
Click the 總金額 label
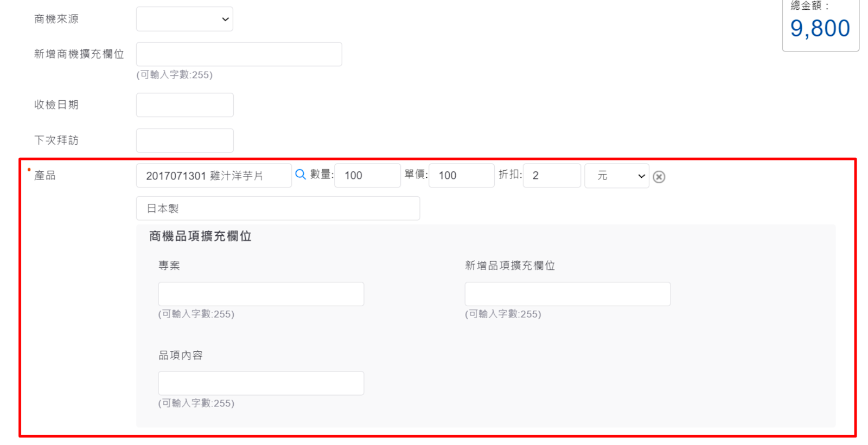coord(809,5)
